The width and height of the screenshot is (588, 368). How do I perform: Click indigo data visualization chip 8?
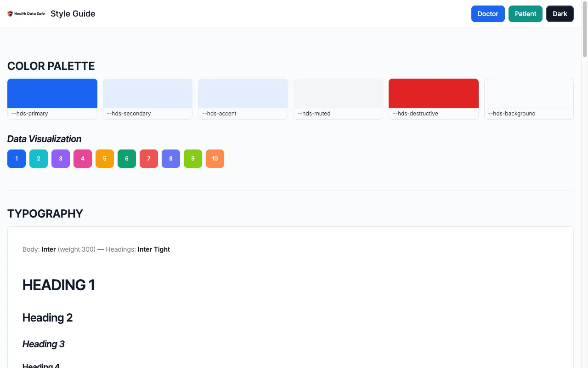171,159
